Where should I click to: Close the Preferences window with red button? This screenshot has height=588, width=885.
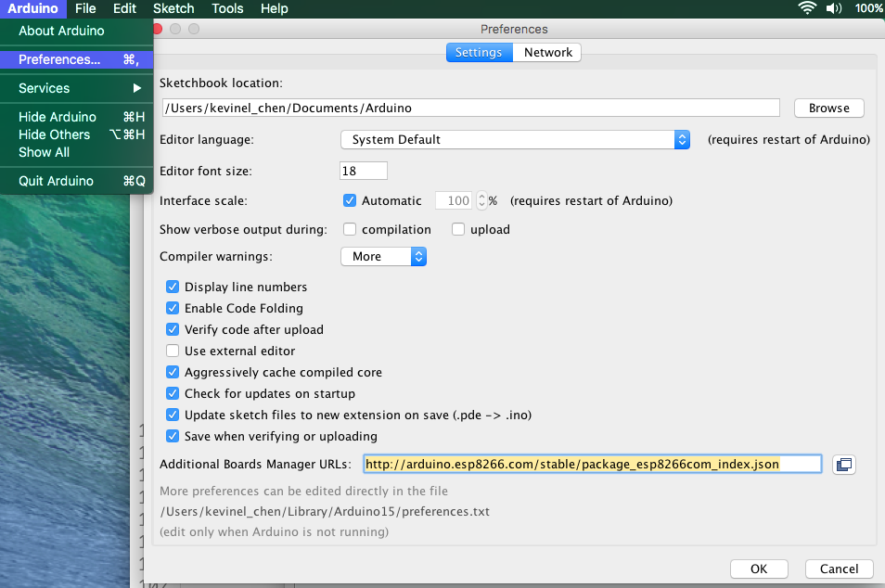[x=158, y=29]
